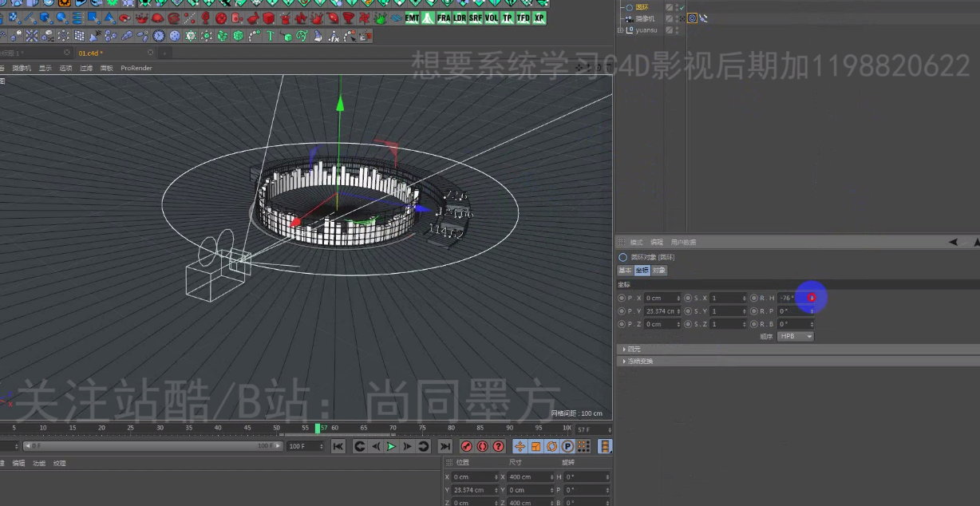The width and height of the screenshot is (980, 506).
Task: Toggle S.X keyframe circle
Action: tap(688, 298)
